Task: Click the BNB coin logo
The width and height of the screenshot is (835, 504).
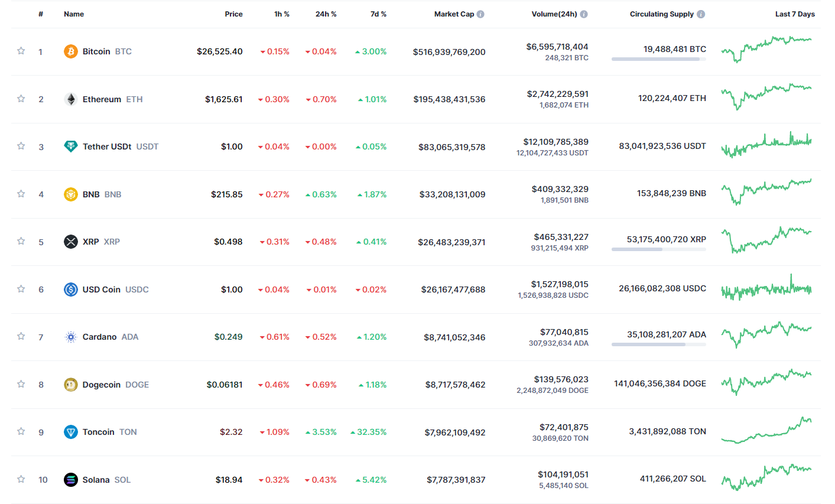Action: click(x=71, y=194)
